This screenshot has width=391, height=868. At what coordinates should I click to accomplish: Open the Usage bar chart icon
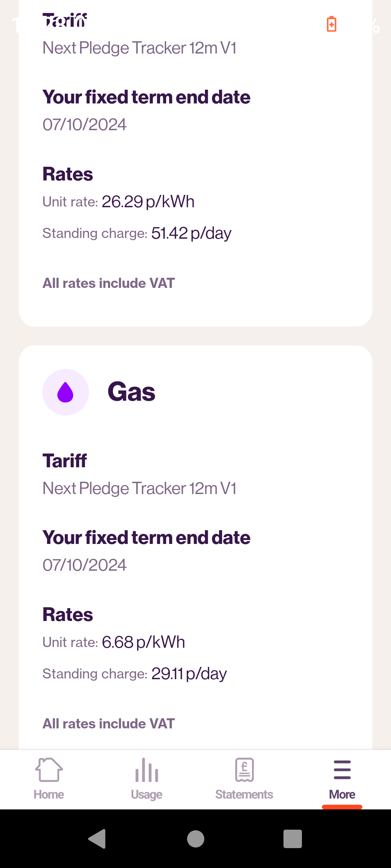147,770
